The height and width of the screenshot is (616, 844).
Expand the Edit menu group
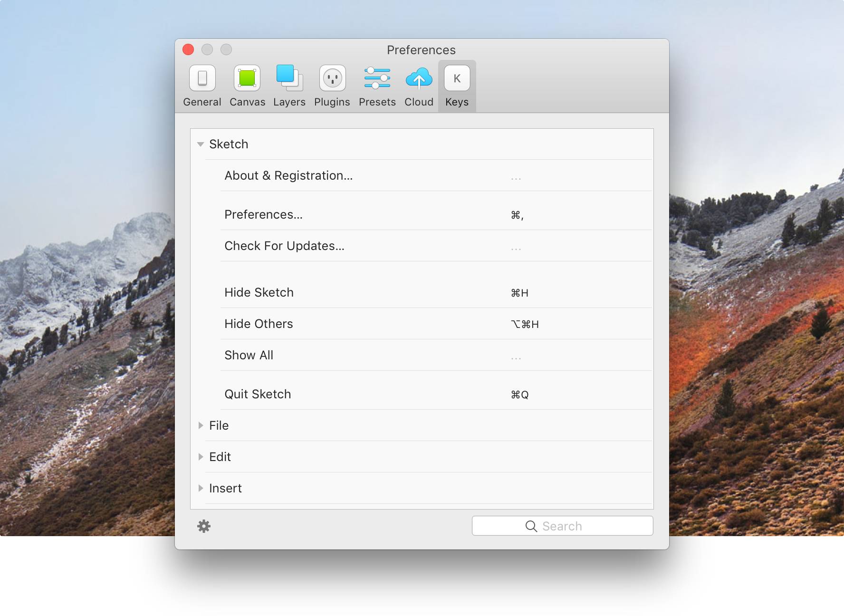click(x=201, y=457)
